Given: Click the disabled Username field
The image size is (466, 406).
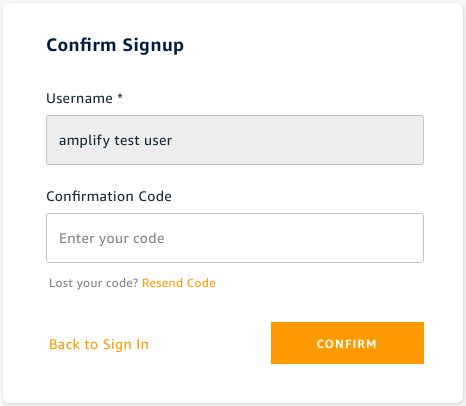Looking at the screenshot, I should [235, 140].
